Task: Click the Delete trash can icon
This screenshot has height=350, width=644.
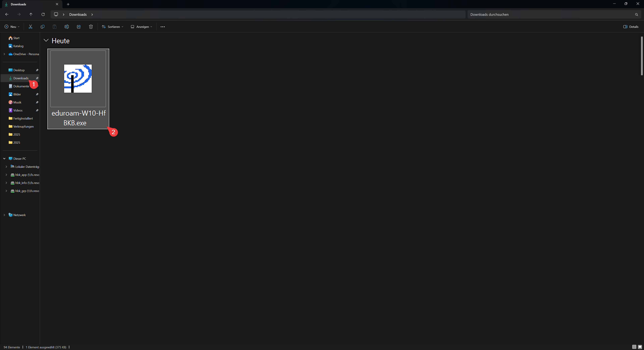Action: (x=91, y=27)
